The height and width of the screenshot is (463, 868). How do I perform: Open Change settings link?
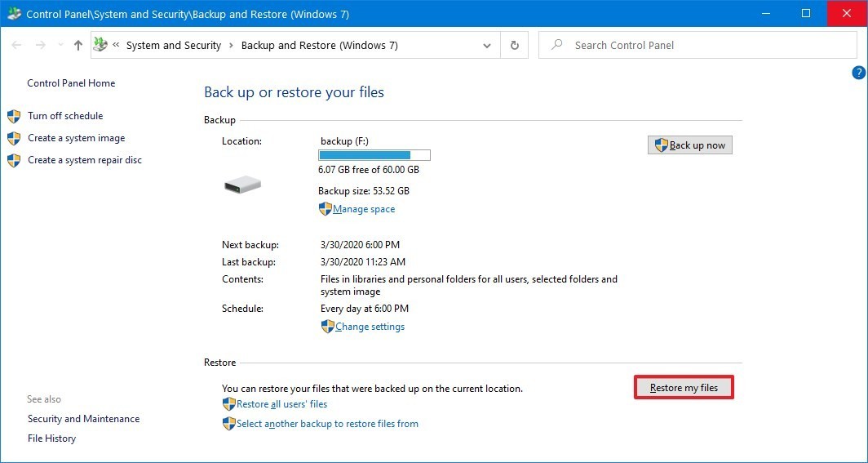coord(370,326)
